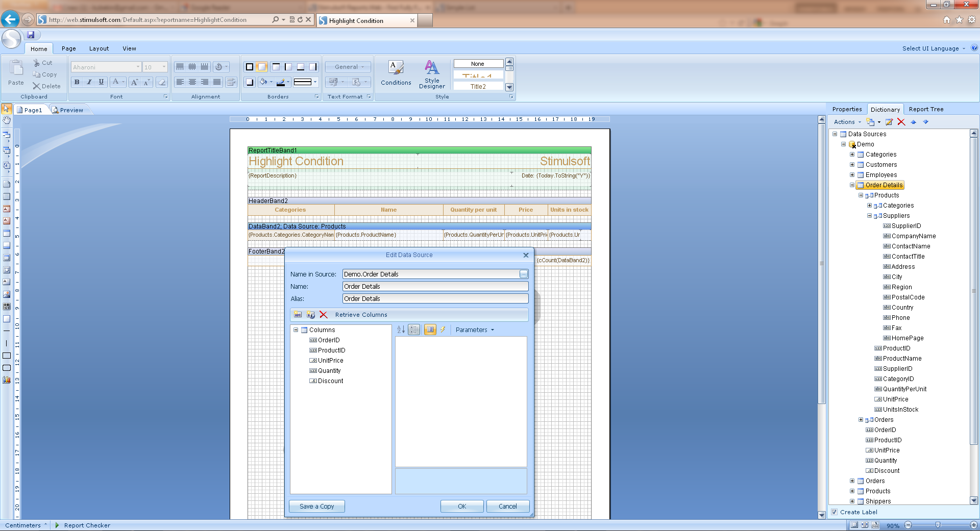Toggle the property pages view button
This screenshot has height=531, width=980.
pyautogui.click(x=430, y=330)
